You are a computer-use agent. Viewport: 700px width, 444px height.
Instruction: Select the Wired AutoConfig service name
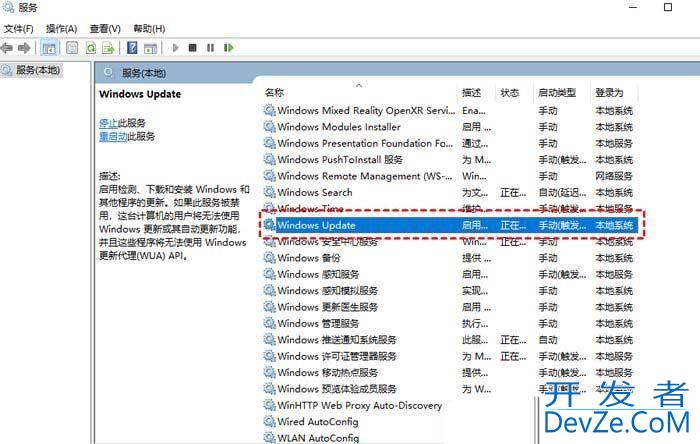[317, 421]
